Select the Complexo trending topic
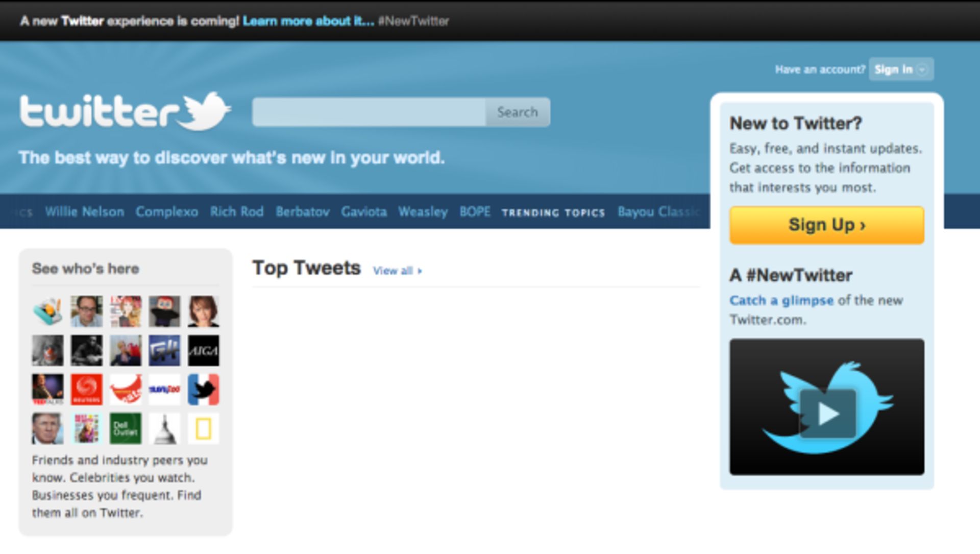Screen dimensions: 980x554 167,211
